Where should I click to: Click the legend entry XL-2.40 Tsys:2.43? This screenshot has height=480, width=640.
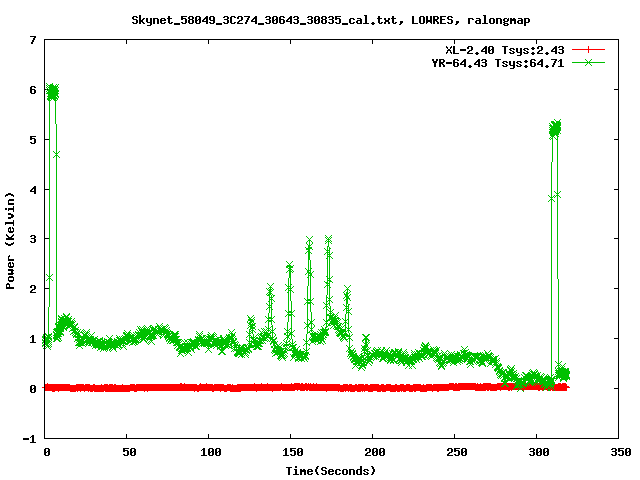point(504,50)
